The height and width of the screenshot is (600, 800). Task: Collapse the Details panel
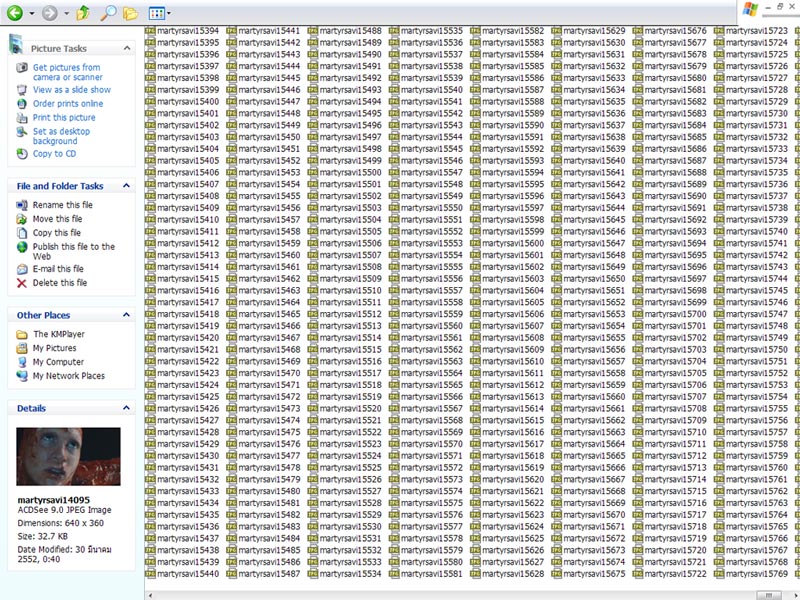coord(127,408)
